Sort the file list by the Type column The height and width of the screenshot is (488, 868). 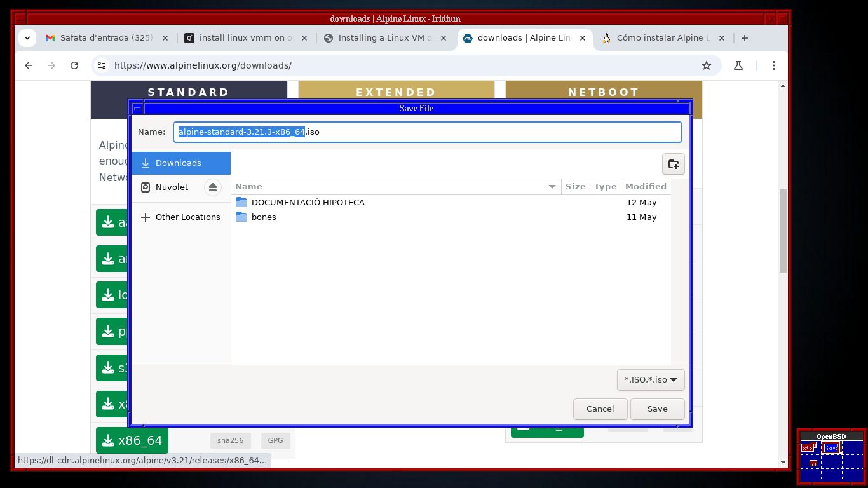(605, 186)
